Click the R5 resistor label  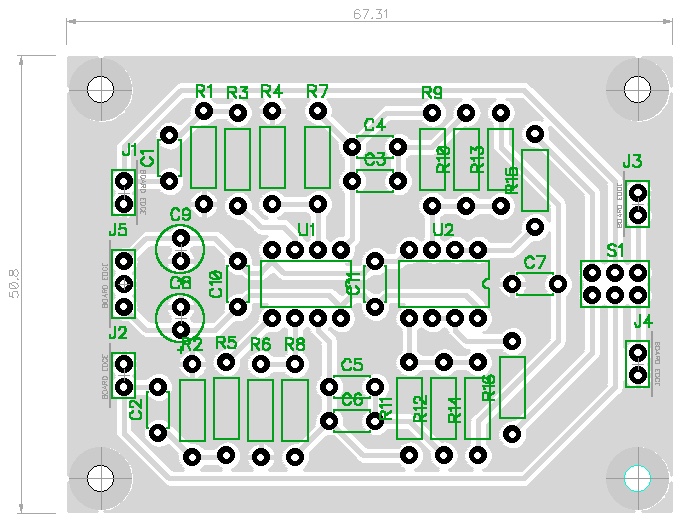(x=226, y=343)
